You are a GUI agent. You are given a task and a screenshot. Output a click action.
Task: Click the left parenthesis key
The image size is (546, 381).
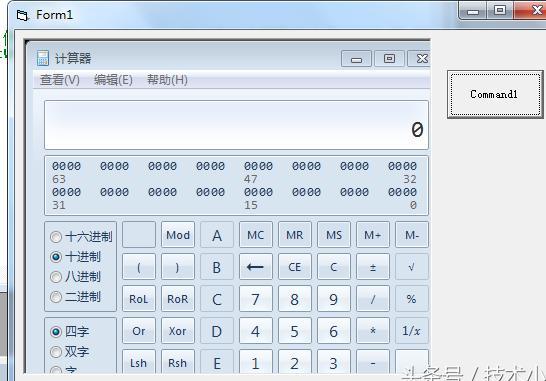(139, 267)
